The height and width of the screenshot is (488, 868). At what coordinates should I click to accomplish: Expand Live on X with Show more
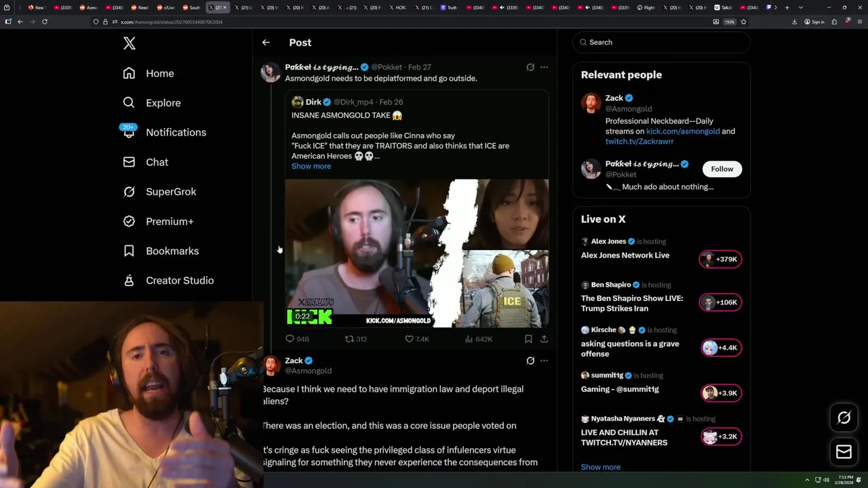(601, 467)
